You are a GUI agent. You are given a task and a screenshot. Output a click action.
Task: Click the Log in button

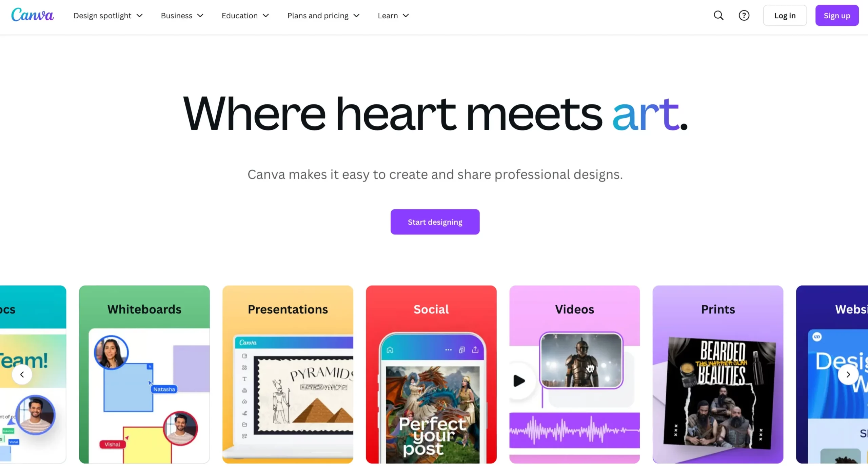click(785, 15)
